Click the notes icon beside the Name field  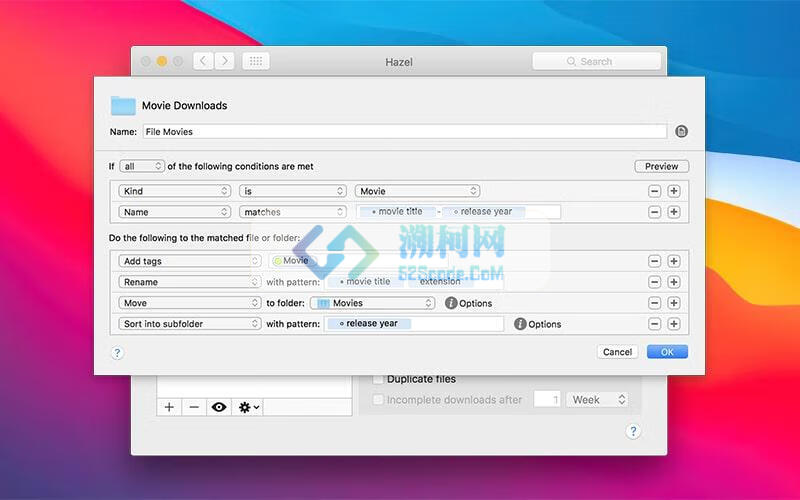click(x=681, y=132)
